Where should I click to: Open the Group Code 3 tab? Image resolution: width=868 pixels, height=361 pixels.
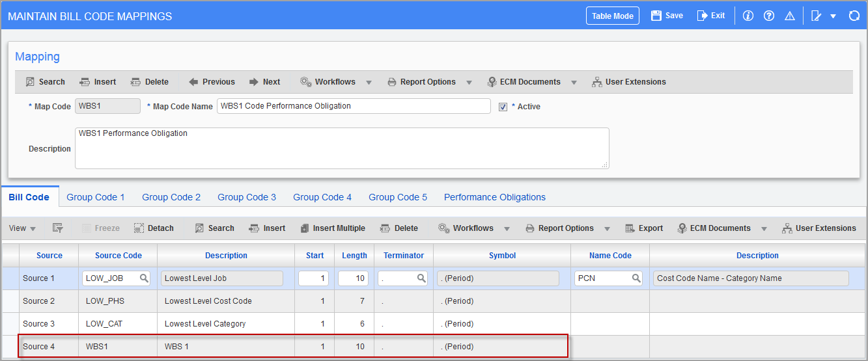[x=247, y=197]
